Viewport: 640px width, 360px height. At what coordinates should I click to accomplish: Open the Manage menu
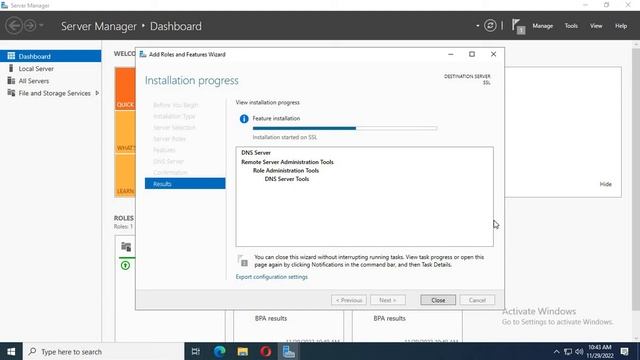pos(542,26)
